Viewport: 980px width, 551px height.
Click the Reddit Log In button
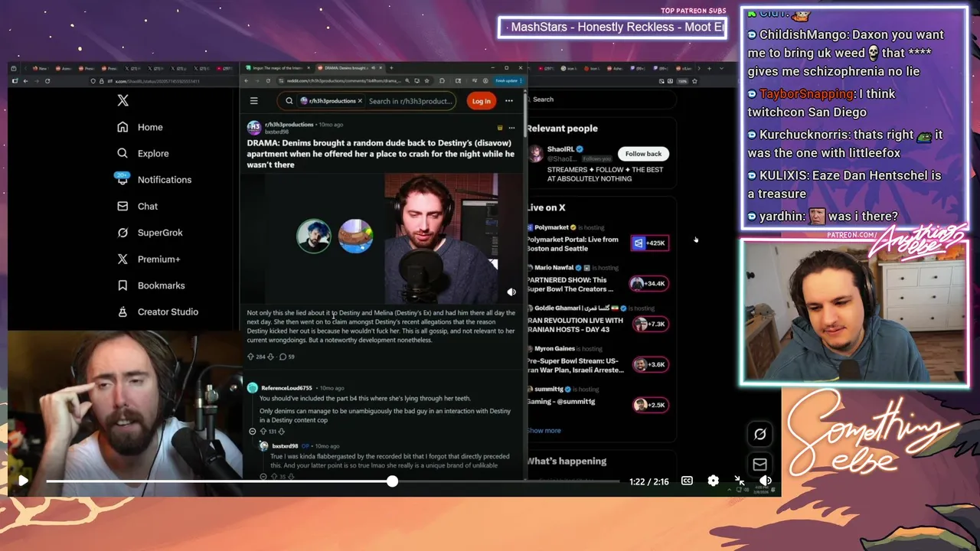[482, 101]
